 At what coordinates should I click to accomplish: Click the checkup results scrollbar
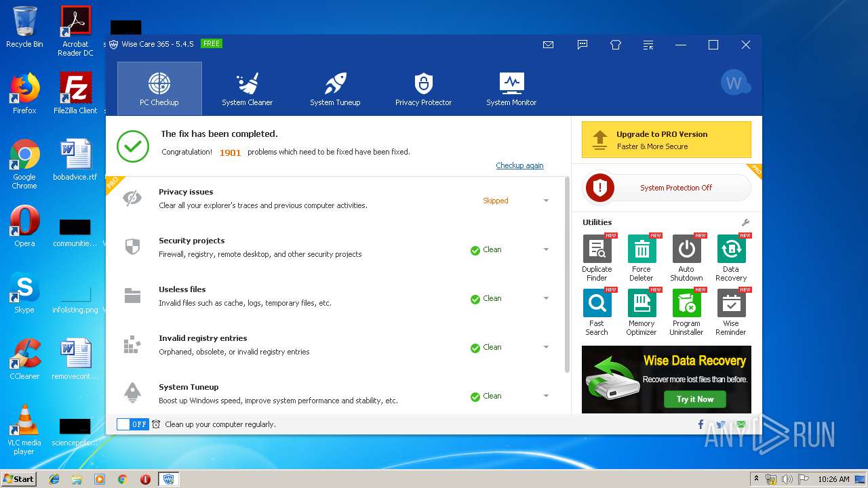click(568, 274)
